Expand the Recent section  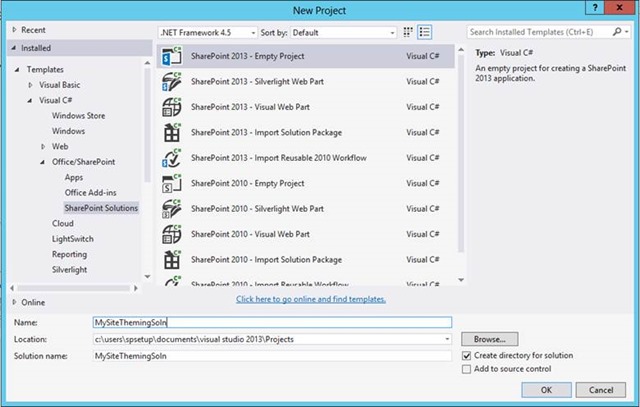tap(14, 30)
